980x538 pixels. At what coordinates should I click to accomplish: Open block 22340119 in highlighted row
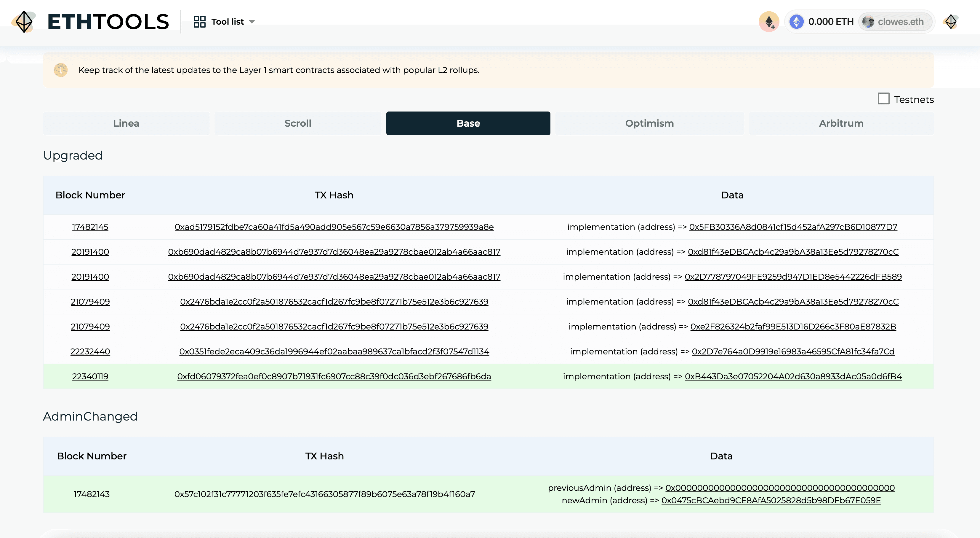click(90, 376)
